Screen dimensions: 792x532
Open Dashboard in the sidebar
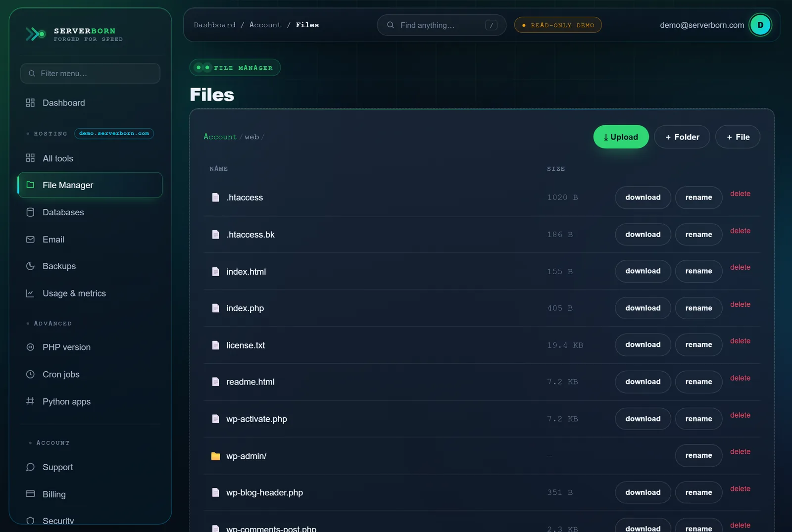click(x=90, y=102)
